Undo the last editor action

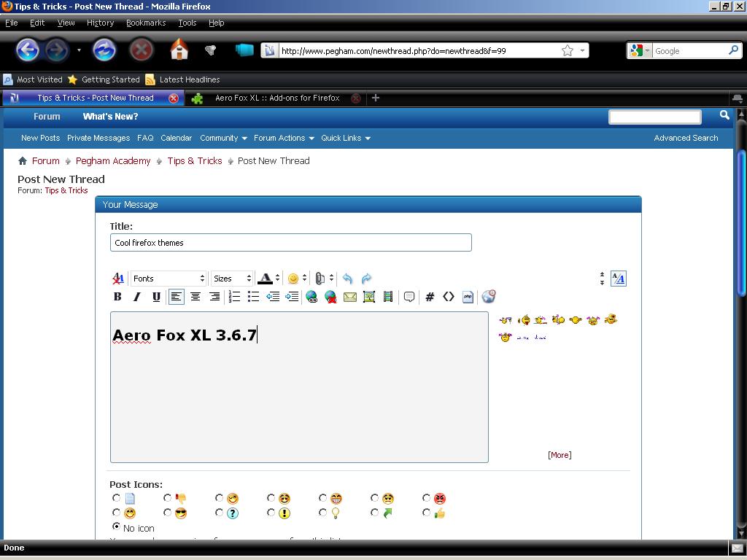coord(348,279)
